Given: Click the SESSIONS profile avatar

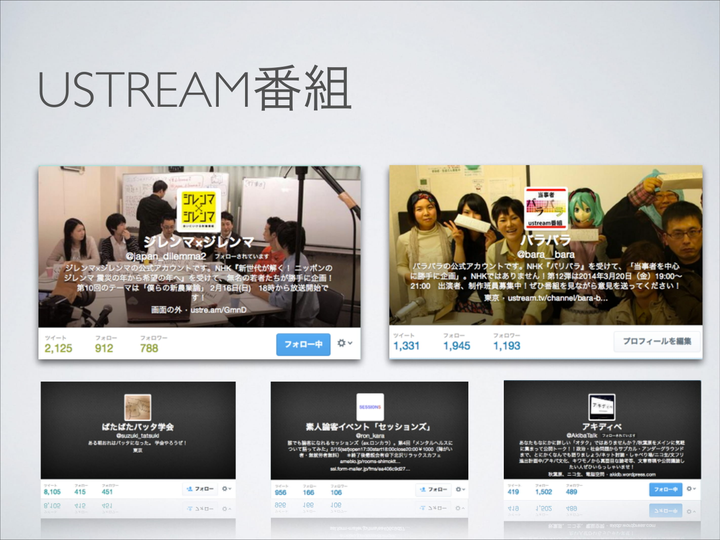Looking at the screenshot, I should (370, 407).
